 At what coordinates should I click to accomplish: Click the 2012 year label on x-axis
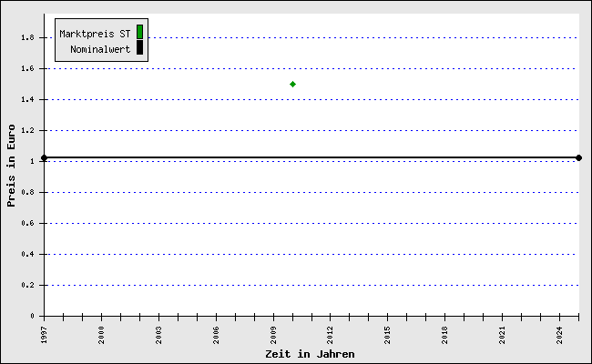coord(330,333)
